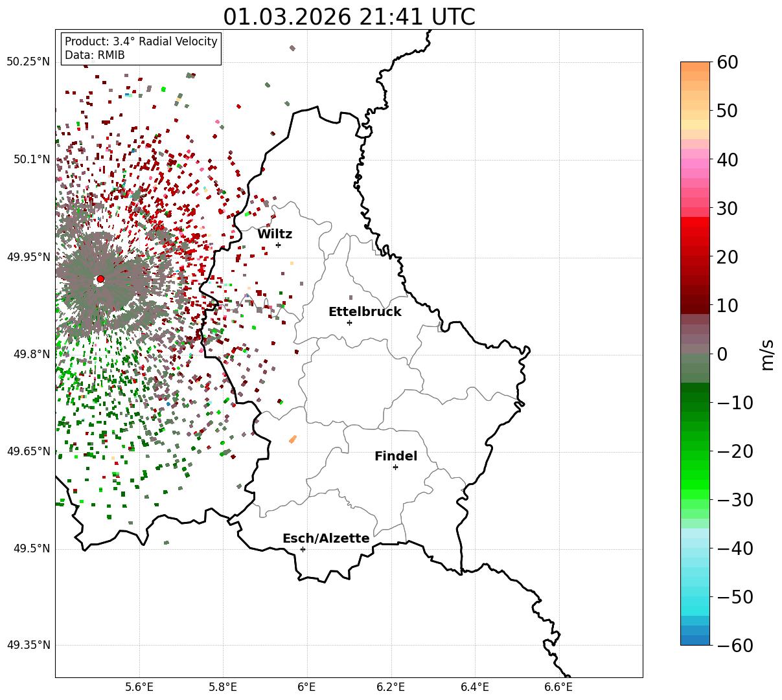Viewport: 782px width, 700px height.
Task: Click the Esch/Alzette station cross marker
Action: (x=303, y=549)
